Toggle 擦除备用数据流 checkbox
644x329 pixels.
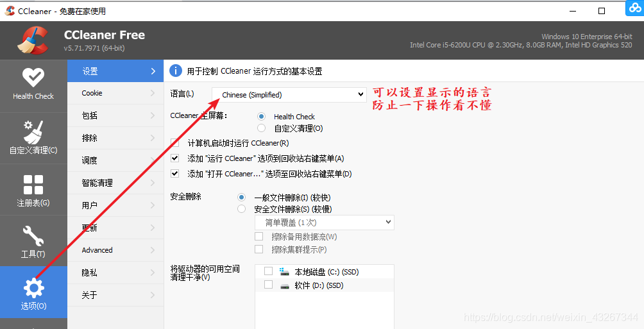258,237
